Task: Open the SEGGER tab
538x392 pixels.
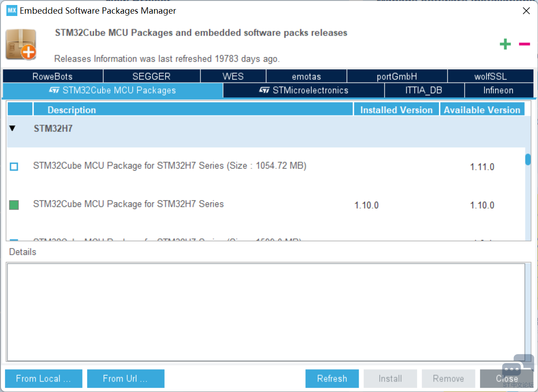Action: [x=151, y=76]
